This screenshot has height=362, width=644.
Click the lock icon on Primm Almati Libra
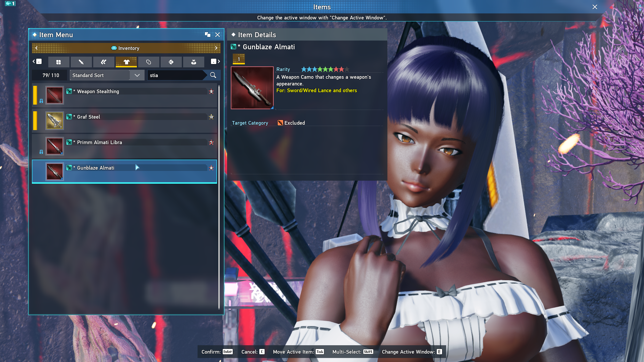click(41, 152)
